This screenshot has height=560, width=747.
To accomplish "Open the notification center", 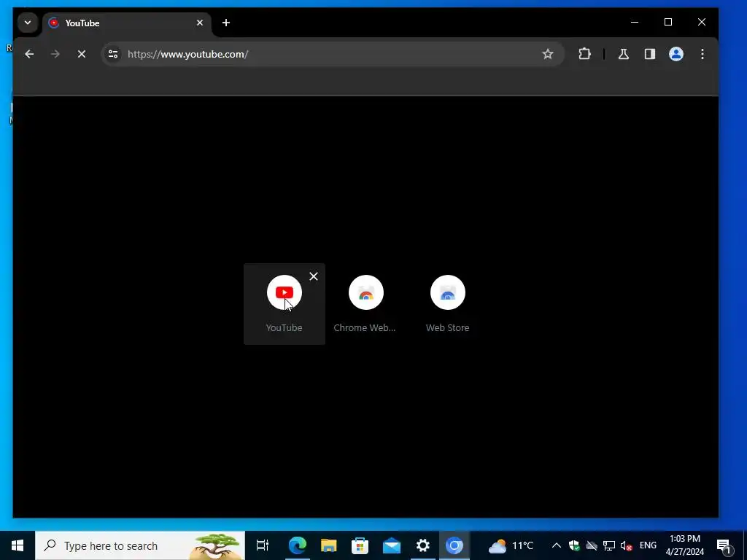I will (x=724, y=545).
